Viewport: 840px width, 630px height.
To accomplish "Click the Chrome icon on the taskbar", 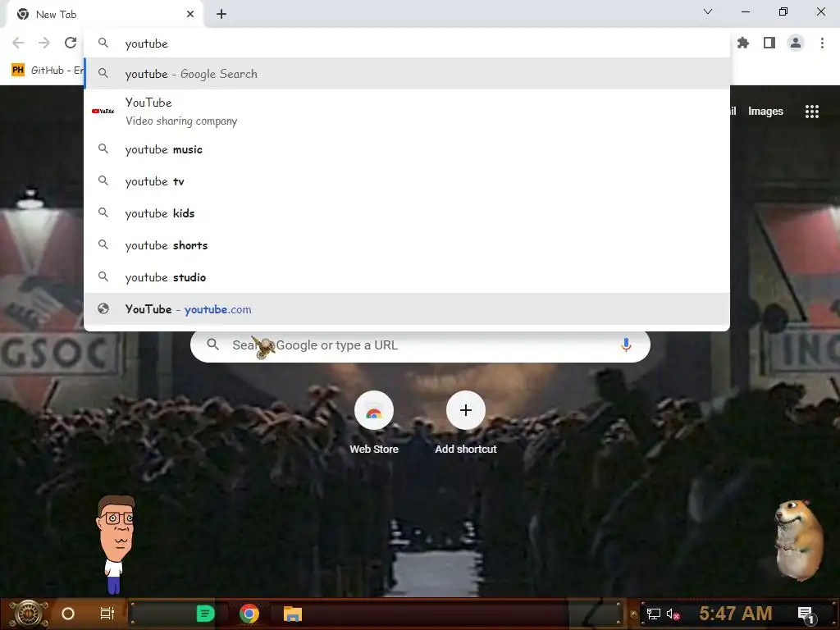I will [249, 614].
